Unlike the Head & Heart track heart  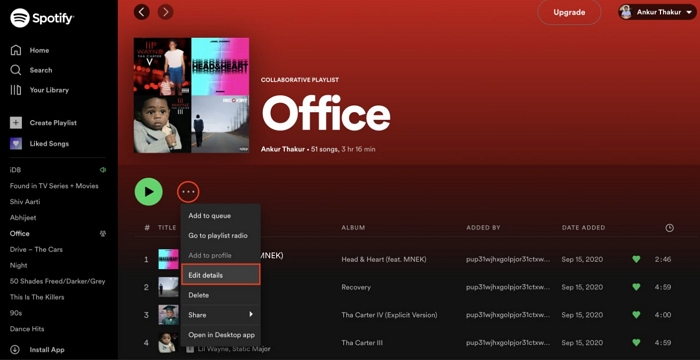click(x=637, y=259)
